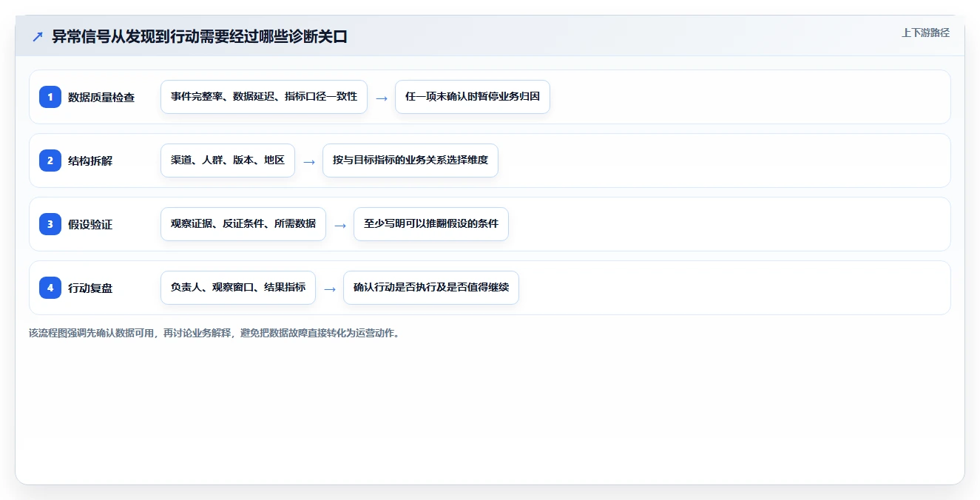Click the 数据质量检查 step label
The width and height of the screenshot is (980, 500).
[x=101, y=97]
